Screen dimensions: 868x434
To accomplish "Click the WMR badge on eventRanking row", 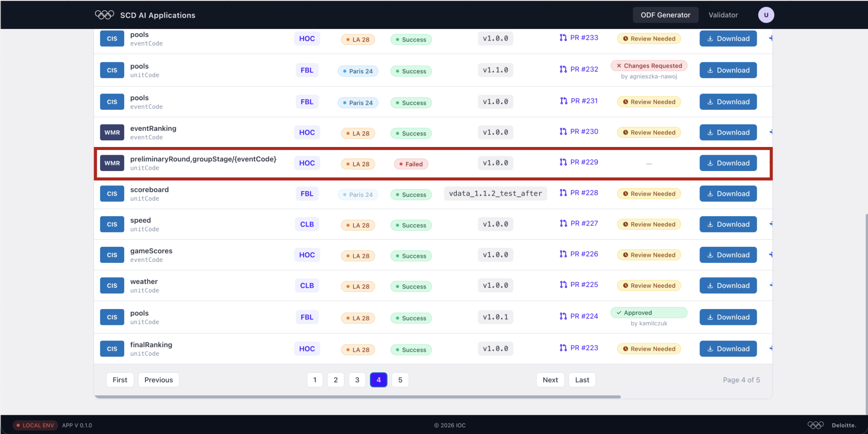I will pos(112,132).
